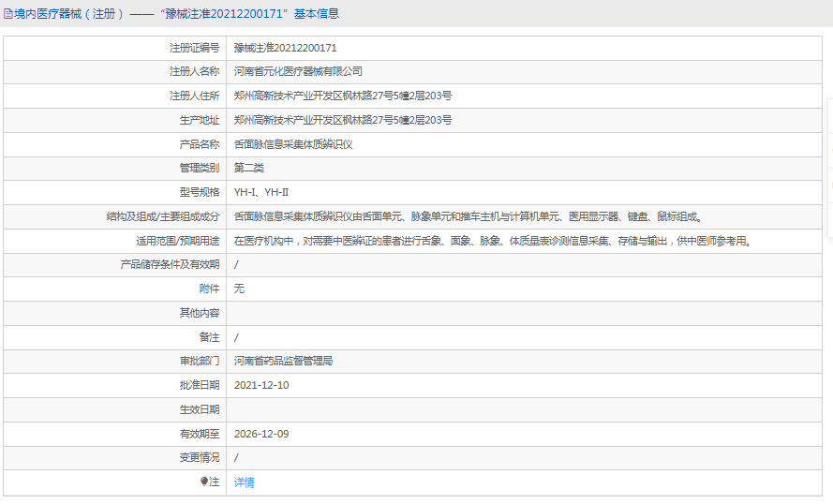Image resolution: width=833 pixels, height=504 pixels.
Task: Select the 适用范围 intended use description
Action: 493,241
